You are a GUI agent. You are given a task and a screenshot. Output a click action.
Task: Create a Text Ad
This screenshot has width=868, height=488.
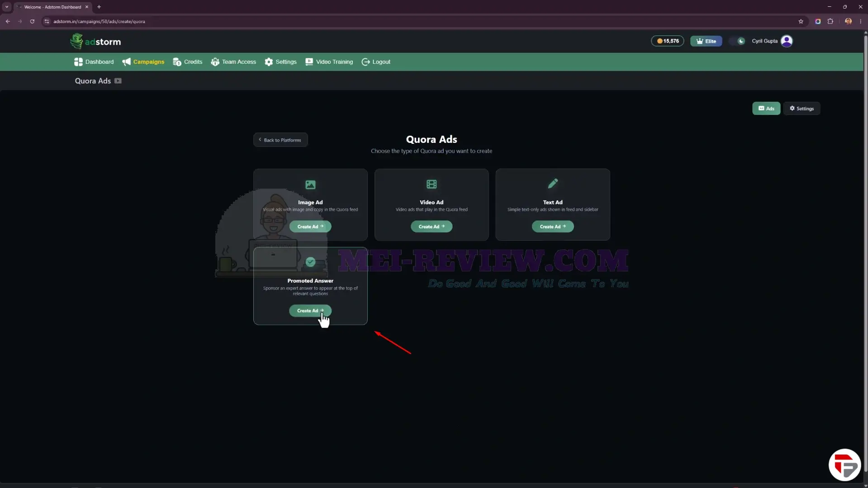pos(553,227)
